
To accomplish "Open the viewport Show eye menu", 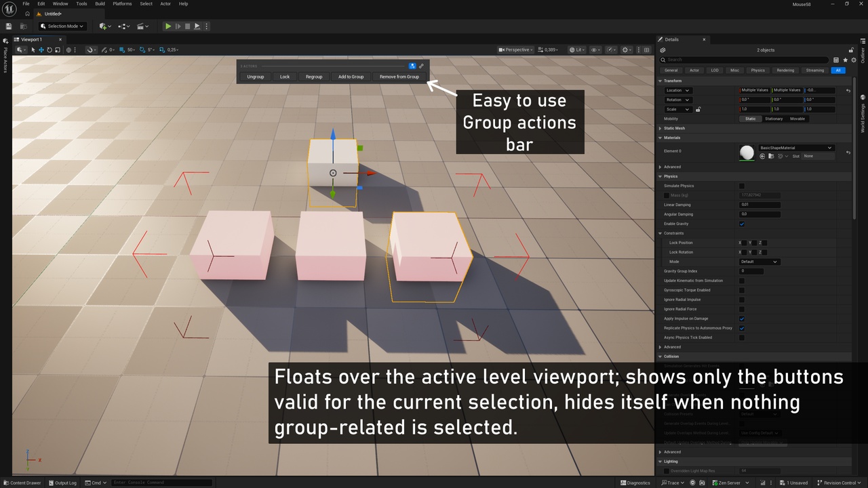I will 596,49.
